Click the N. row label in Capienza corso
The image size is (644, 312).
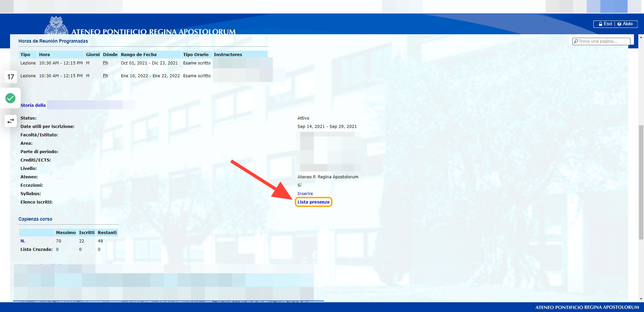point(23,241)
